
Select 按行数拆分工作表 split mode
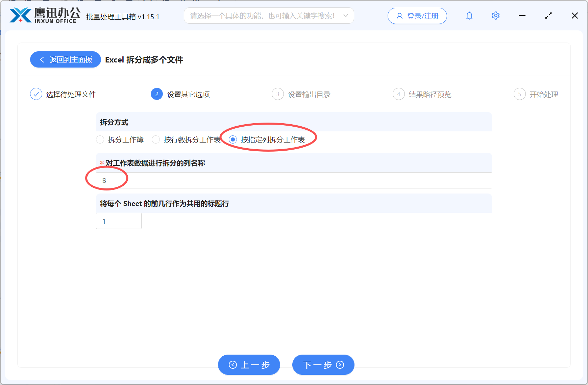156,139
